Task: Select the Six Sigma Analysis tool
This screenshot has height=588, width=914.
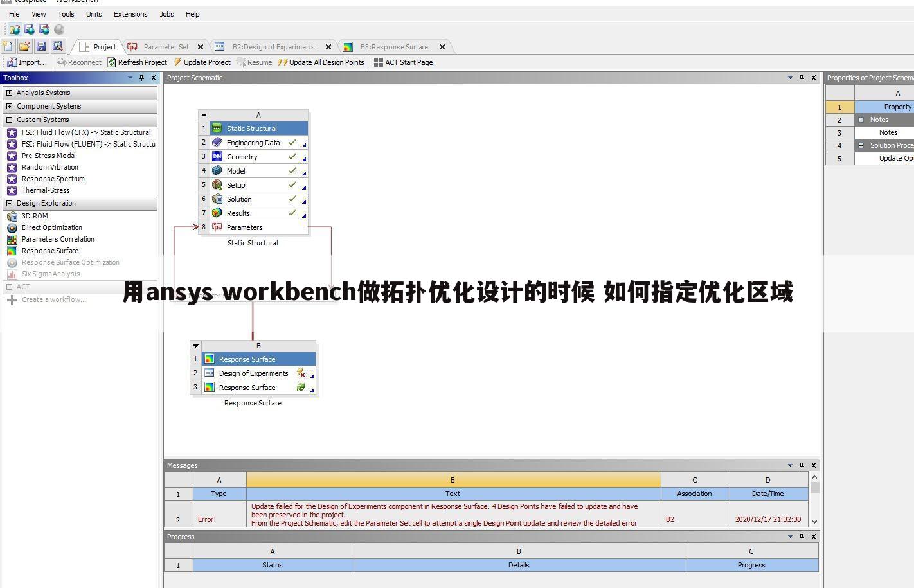Action: coord(49,274)
